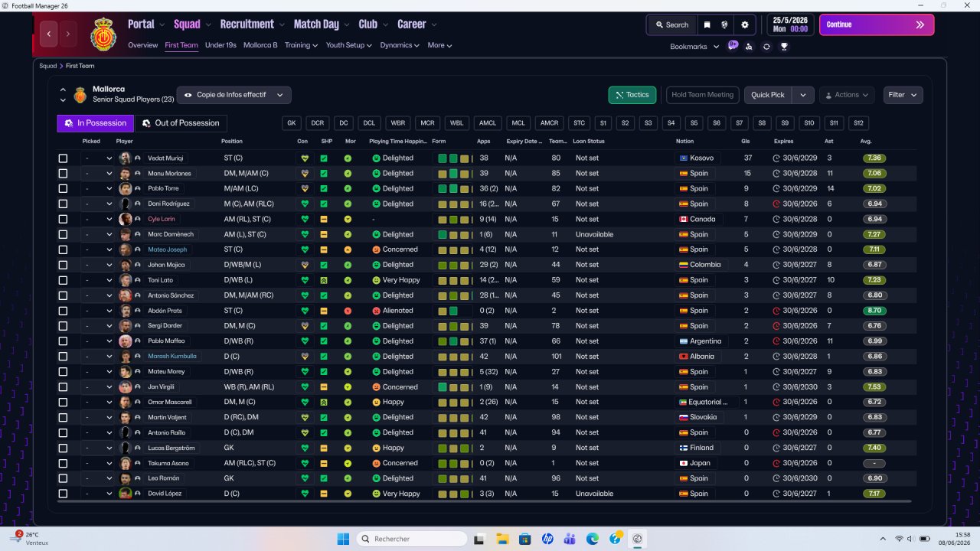Check the box for Doni Rodríguez

point(63,204)
